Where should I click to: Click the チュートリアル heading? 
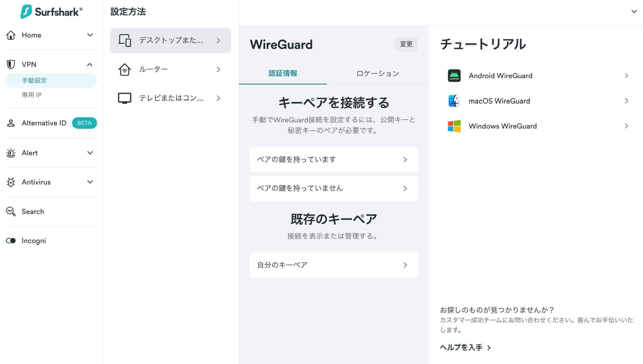483,44
